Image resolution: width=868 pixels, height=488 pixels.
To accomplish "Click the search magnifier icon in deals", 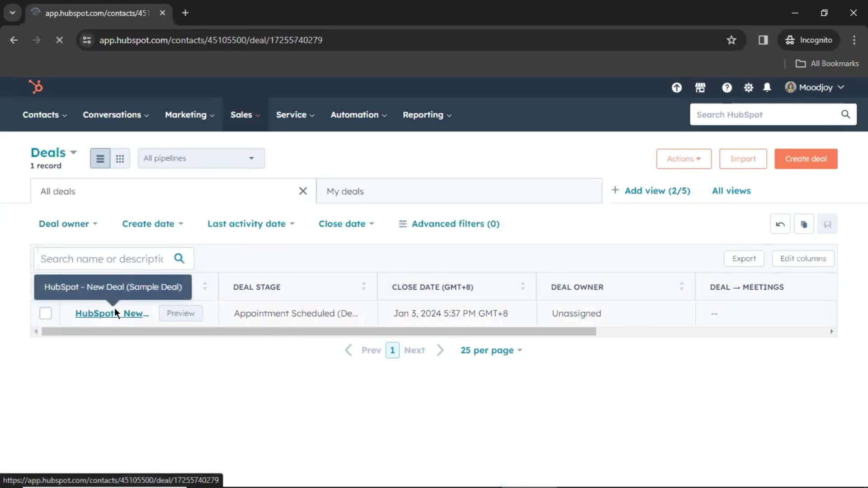I will 179,258.
